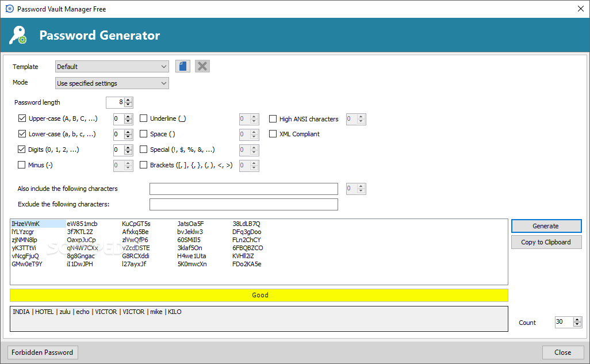
Task: Focus the Exclude characters field
Action: coord(243,204)
